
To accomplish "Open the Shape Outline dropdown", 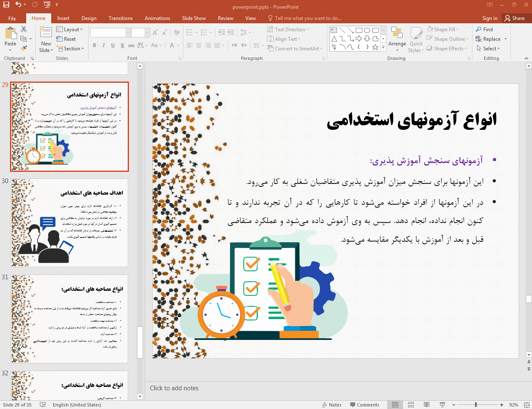I will 448,39.
